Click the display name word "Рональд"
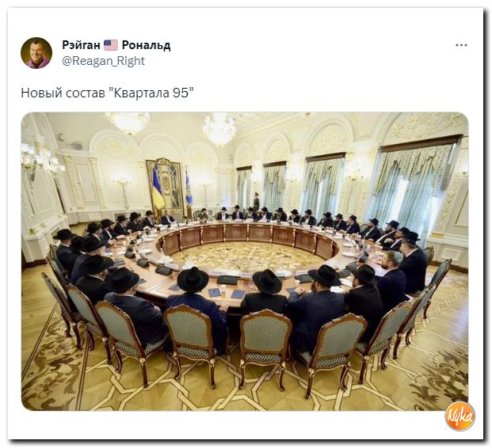 click(147, 45)
